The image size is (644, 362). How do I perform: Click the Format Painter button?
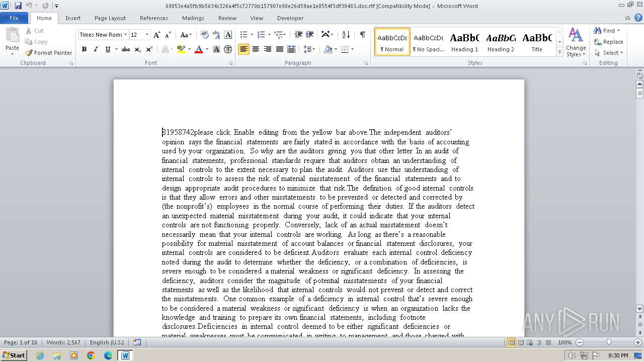tap(48, 53)
